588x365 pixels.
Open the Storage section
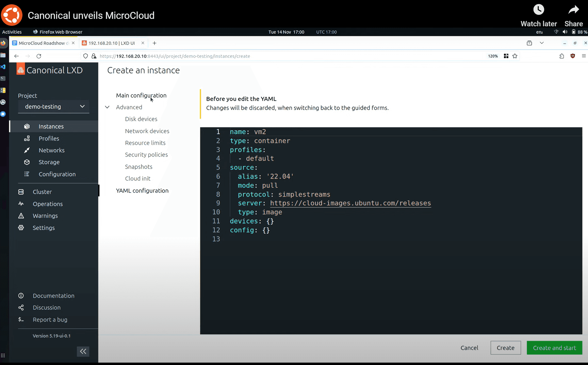49,162
